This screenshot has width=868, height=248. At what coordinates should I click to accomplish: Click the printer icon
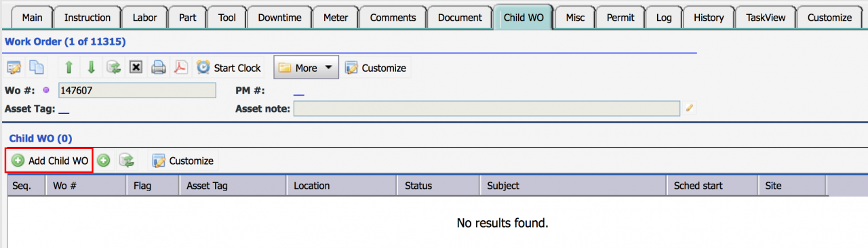158,68
